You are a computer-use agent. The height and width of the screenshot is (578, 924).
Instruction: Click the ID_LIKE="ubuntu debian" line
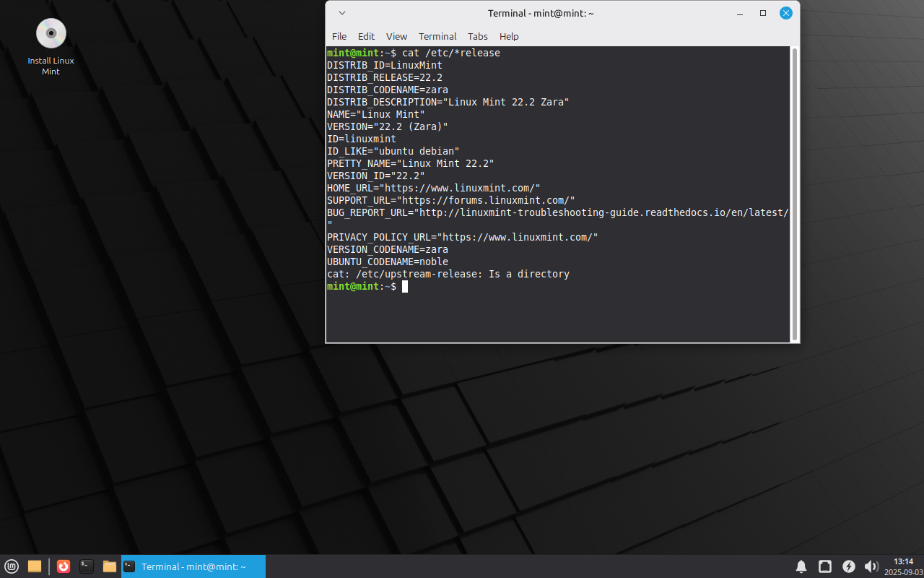[393, 151]
